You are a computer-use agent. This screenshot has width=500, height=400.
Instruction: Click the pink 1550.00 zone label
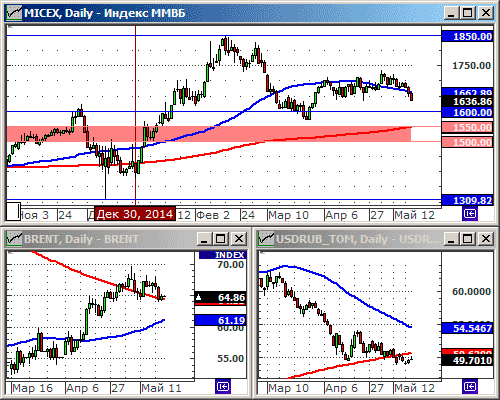click(x=467, y=127)
